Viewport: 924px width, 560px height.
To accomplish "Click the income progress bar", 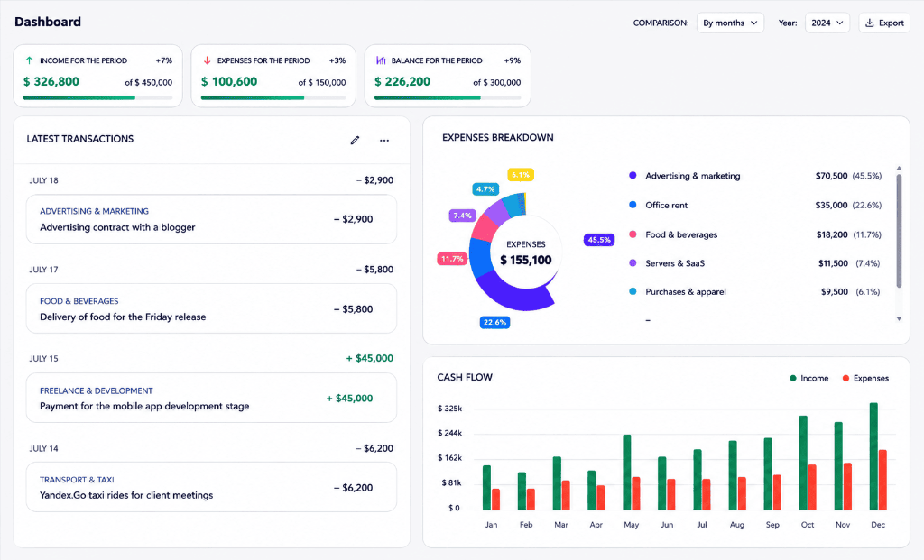I will (97, 97).
